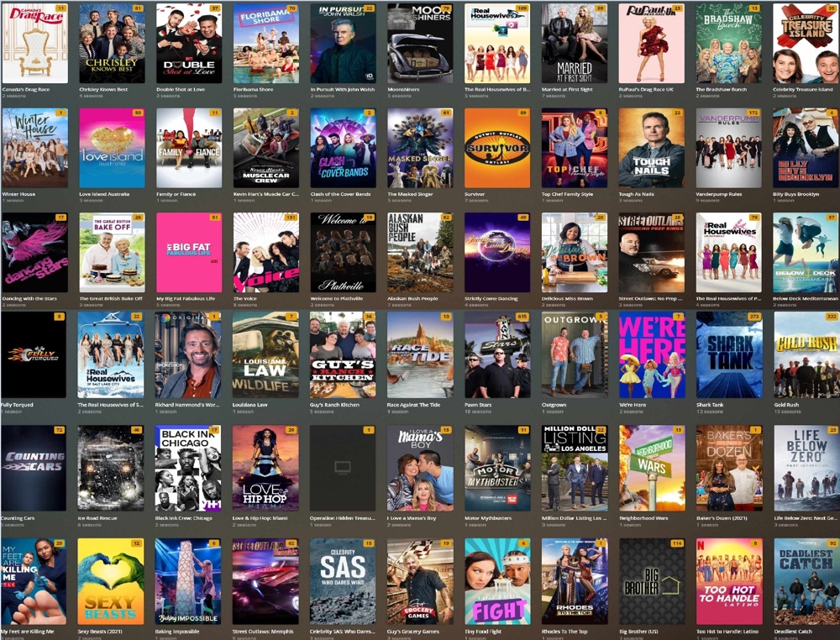Select the Moonshiners poster
This screenshot has height=640, width=840.
[x=421, y=43]
